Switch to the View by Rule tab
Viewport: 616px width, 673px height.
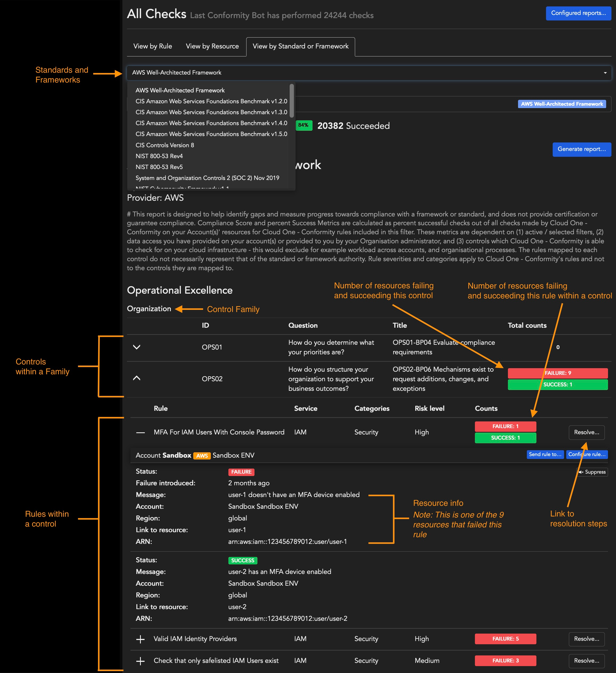click(x=152, y=46)
